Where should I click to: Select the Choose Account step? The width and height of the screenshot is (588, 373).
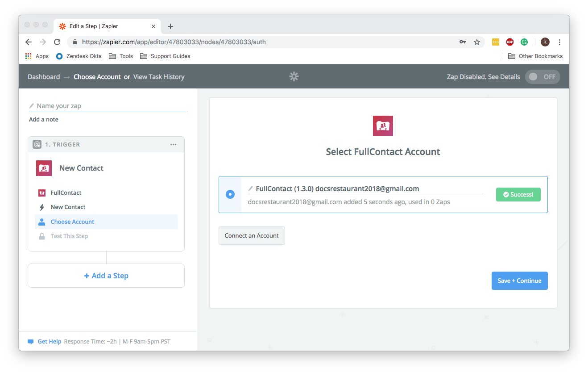point(106,222)
